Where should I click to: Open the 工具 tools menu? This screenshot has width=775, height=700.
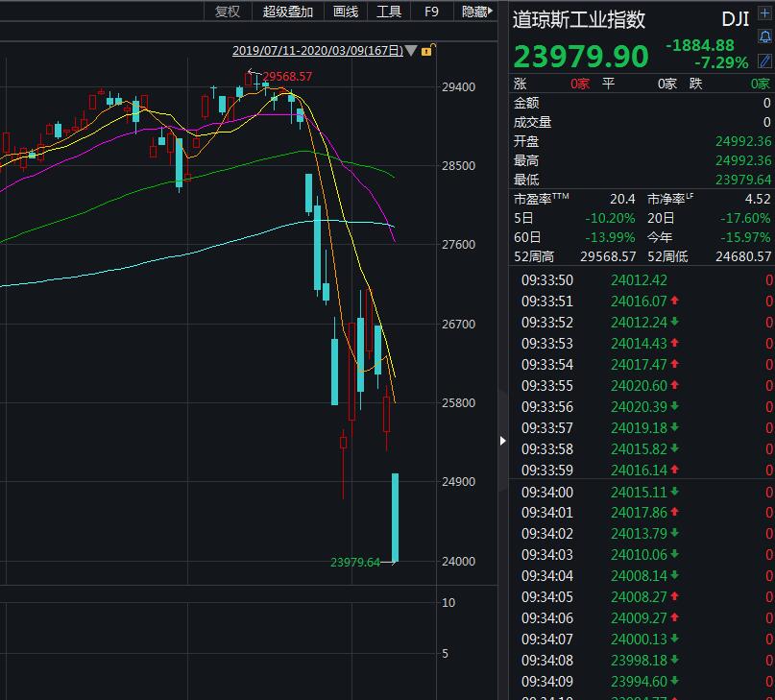(389, 12)
